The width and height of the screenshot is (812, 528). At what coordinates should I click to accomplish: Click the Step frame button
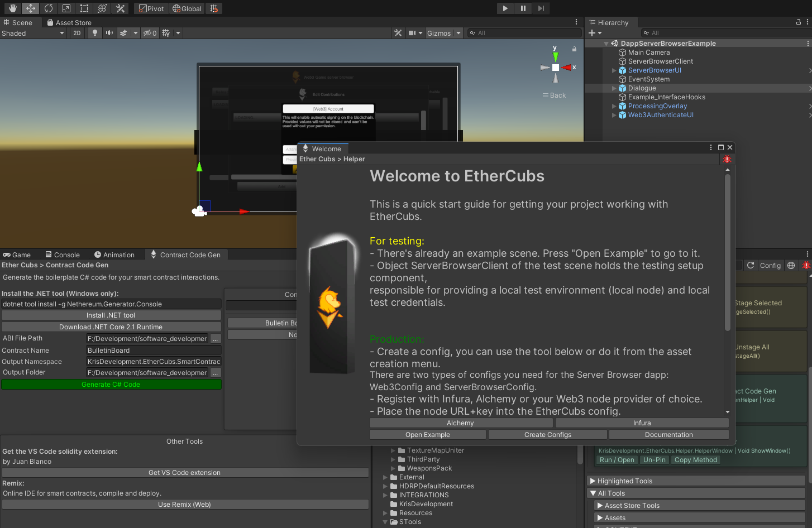(x=541, y=8)
